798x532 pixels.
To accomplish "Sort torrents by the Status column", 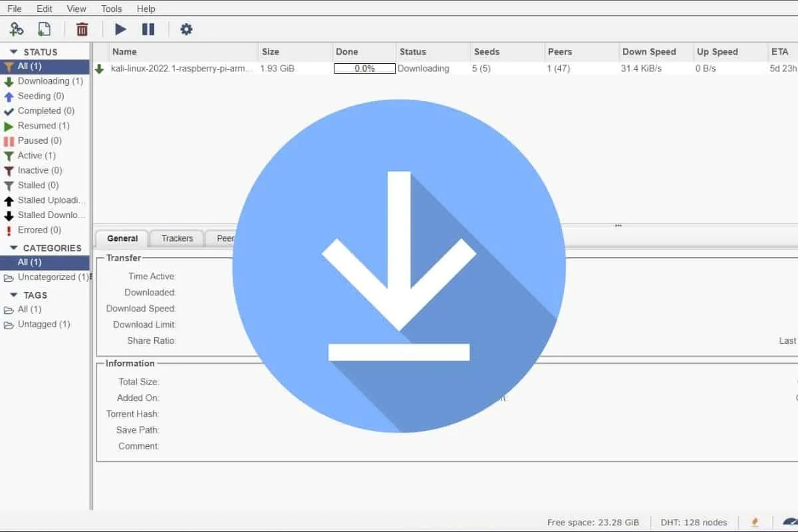I will click(433, 52).
